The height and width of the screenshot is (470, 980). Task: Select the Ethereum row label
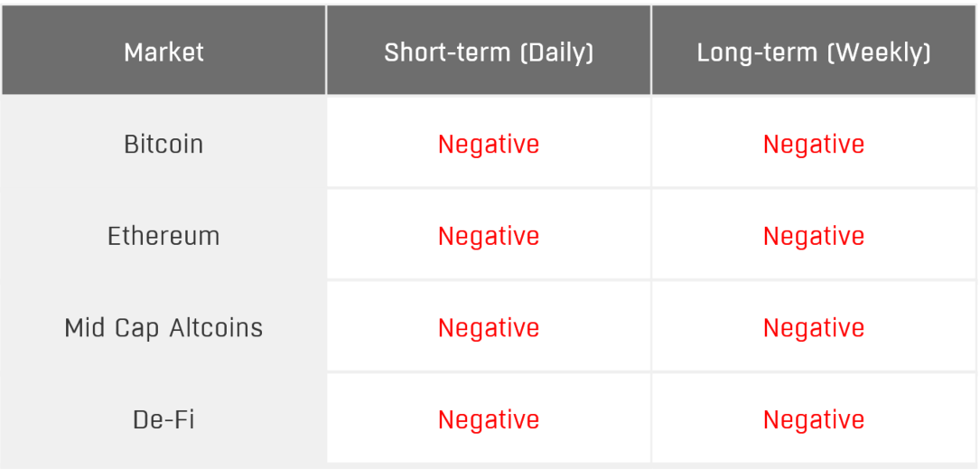(x=163, y=237)
